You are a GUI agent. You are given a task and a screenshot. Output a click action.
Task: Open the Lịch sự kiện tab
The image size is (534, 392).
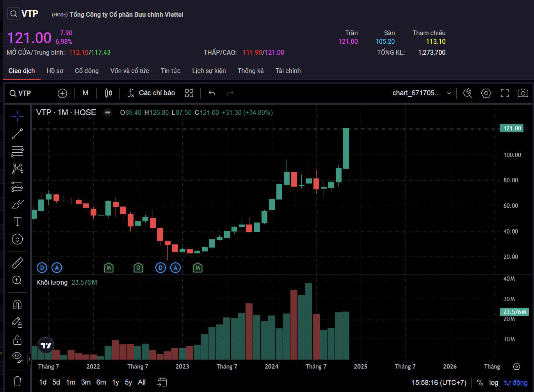[x=209, y=71]
